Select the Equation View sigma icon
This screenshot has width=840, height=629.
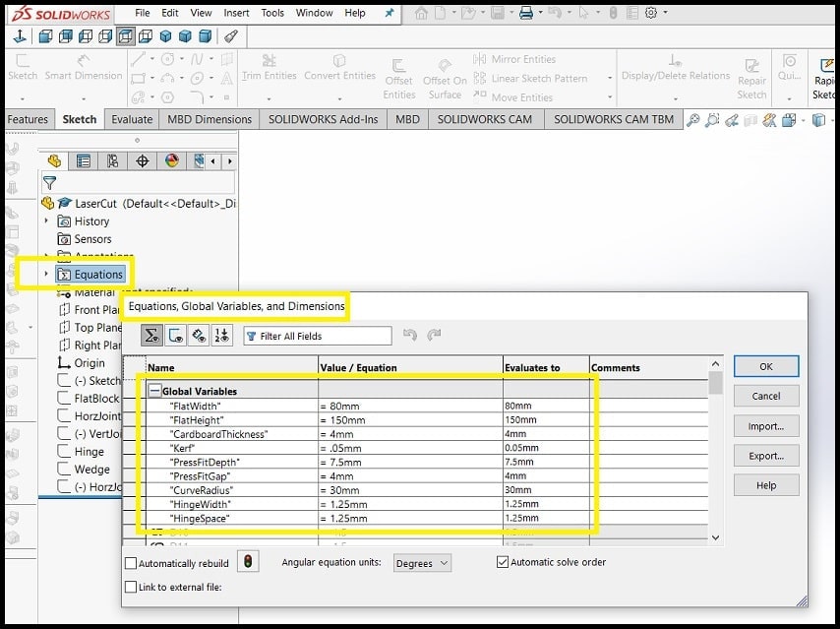(x=151, y=336)
